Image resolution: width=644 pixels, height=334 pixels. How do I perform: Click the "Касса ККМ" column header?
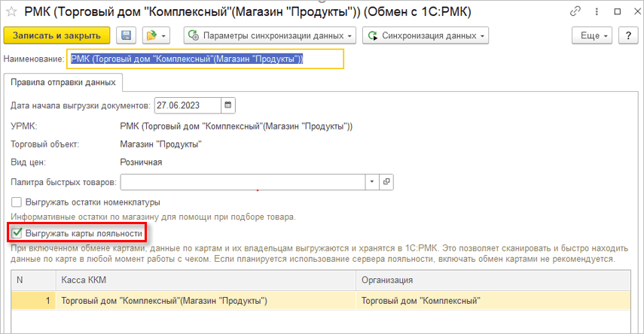click(x=206, y=281)
